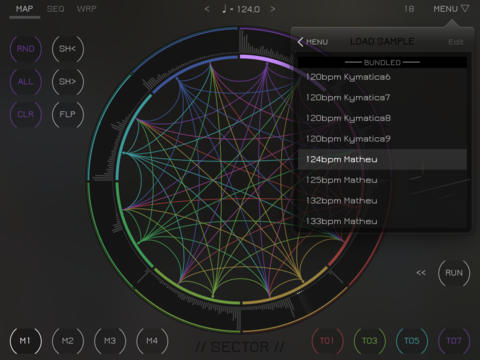The width and height of the screenshot is (480, 360).
Task: Start playback with RUN button
Action: 454,273
